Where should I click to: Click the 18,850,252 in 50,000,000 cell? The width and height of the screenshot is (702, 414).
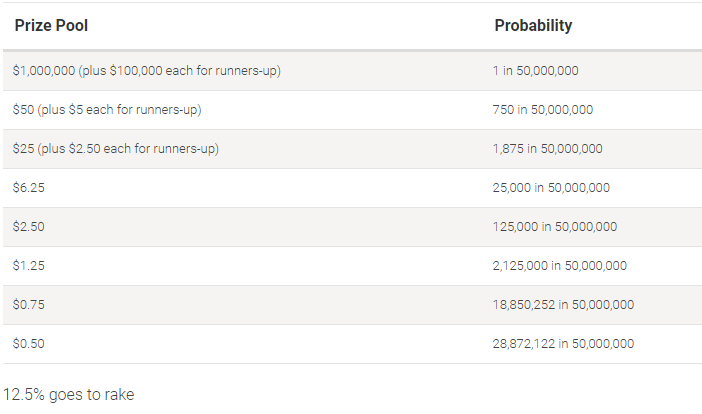click(563, 305)
